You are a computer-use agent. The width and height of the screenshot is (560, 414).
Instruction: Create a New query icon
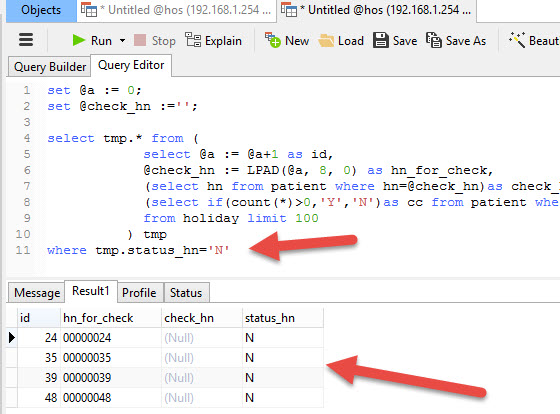[x=272, y=40]
